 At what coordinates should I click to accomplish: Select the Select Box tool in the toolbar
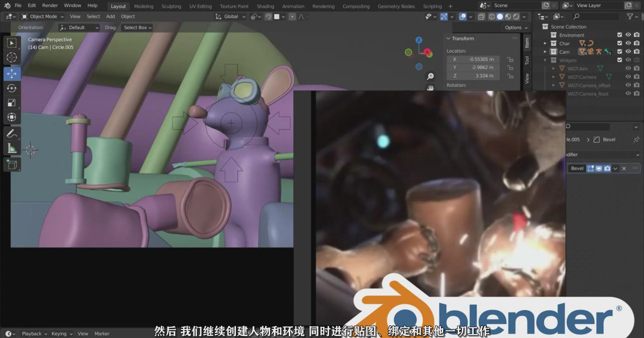coord(12,43)
